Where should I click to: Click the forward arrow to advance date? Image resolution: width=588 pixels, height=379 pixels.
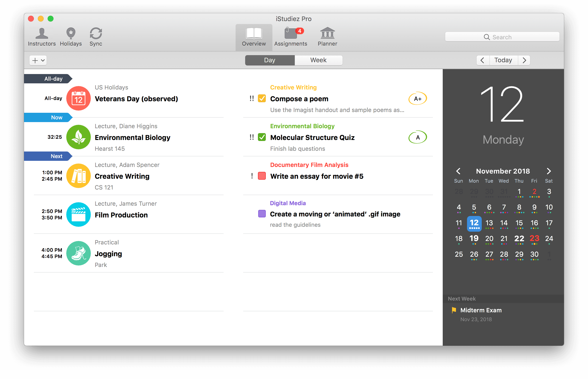pos(525,60)
